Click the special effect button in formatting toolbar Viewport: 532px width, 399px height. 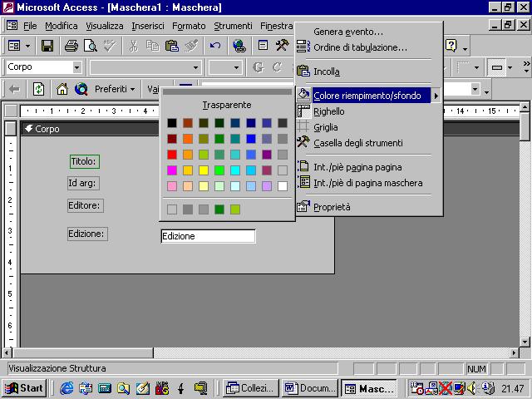(497, 67)
